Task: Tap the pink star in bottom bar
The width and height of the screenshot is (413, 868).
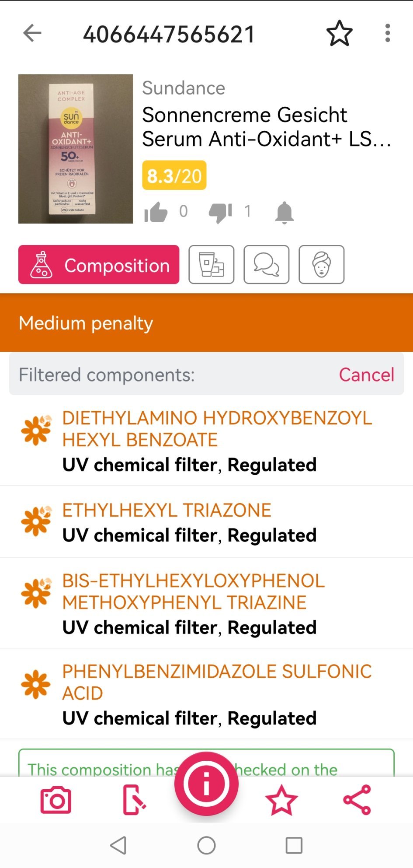Action: 281,800
